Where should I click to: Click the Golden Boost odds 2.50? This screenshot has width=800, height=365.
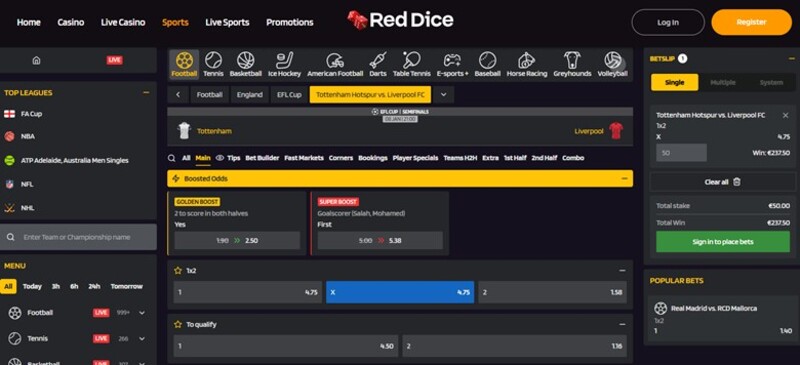(237, 240)
